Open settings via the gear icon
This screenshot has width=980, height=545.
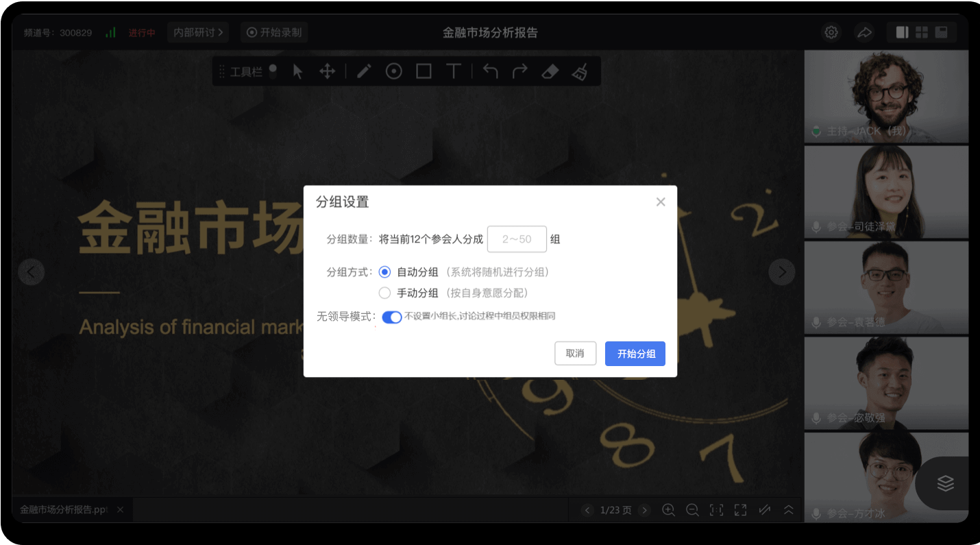[x=831, y=32]
